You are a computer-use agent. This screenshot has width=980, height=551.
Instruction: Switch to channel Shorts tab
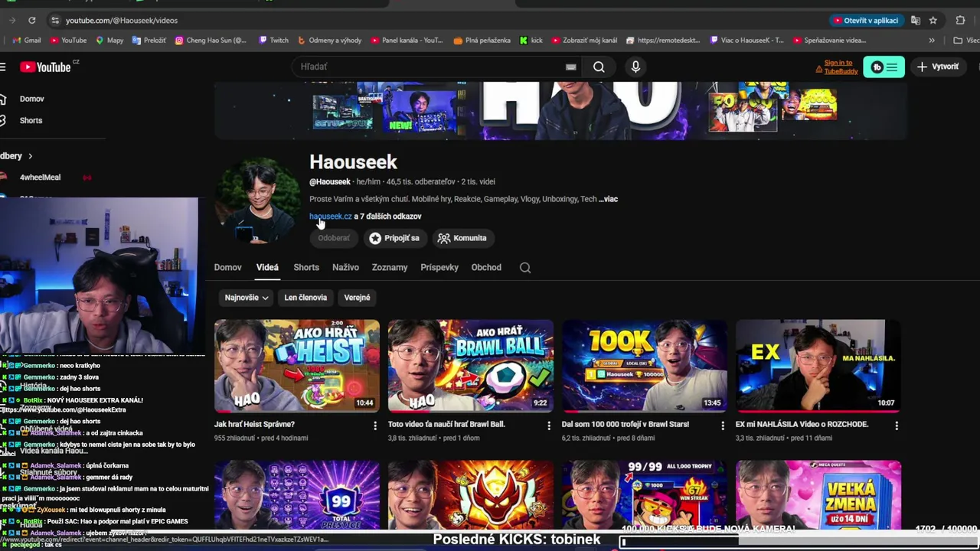pos(306,267)
